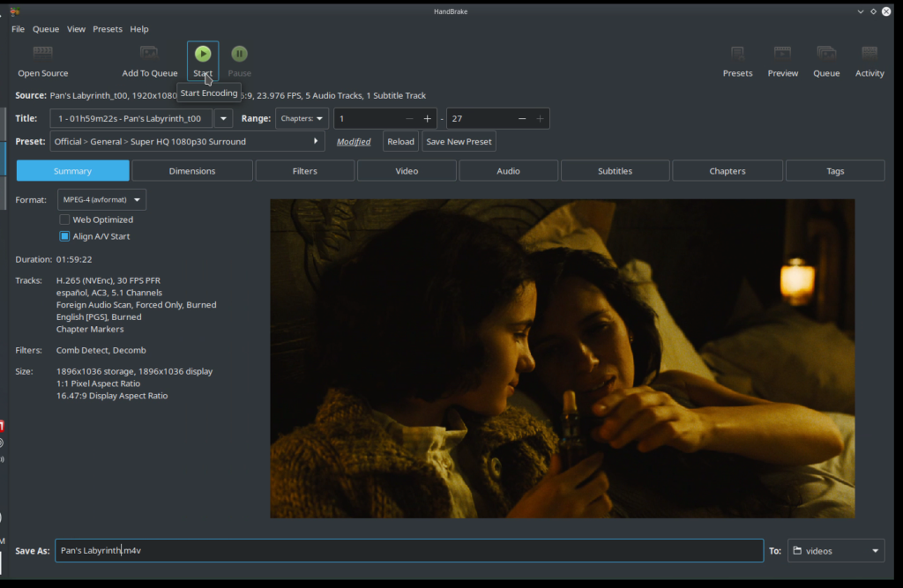
Task: Click the video preview image
Action: click(x=563, y=358)
